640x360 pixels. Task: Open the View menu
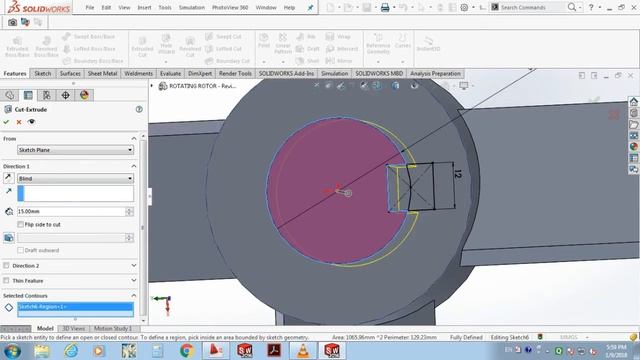(124, 7)
